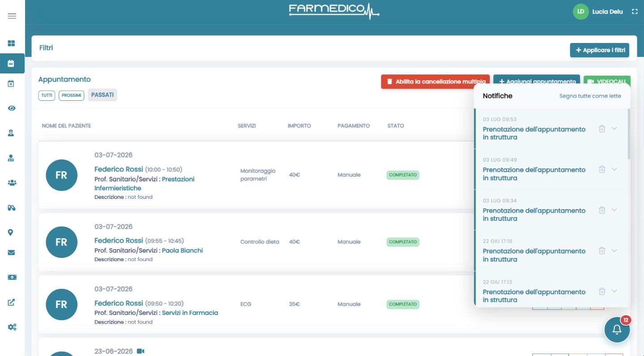This screenshot has height=356, width=644.
Task: Click the Controllo dieta service cell
Action: click(259, 242)
